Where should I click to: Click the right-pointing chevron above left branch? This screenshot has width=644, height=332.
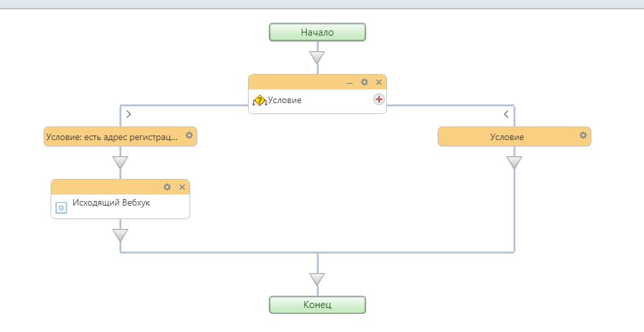coord(129,114)
